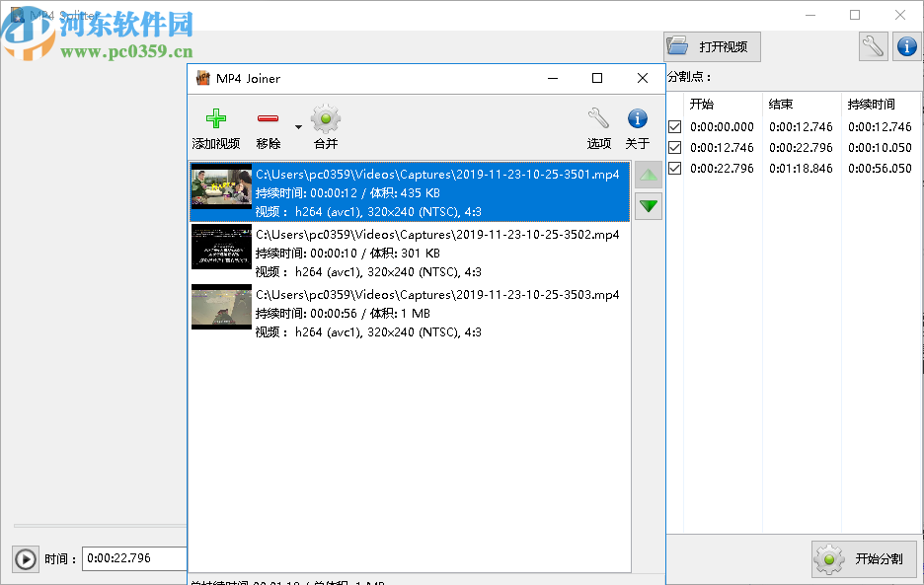
Task: Click the 打开视频 open video button
Action: click(710, 45)
